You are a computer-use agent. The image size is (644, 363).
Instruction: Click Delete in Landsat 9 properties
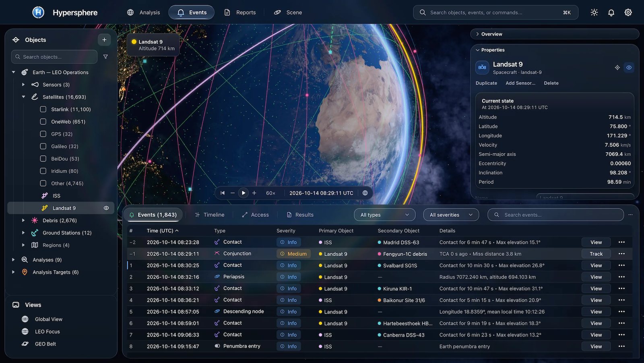(x=551, y=83)
